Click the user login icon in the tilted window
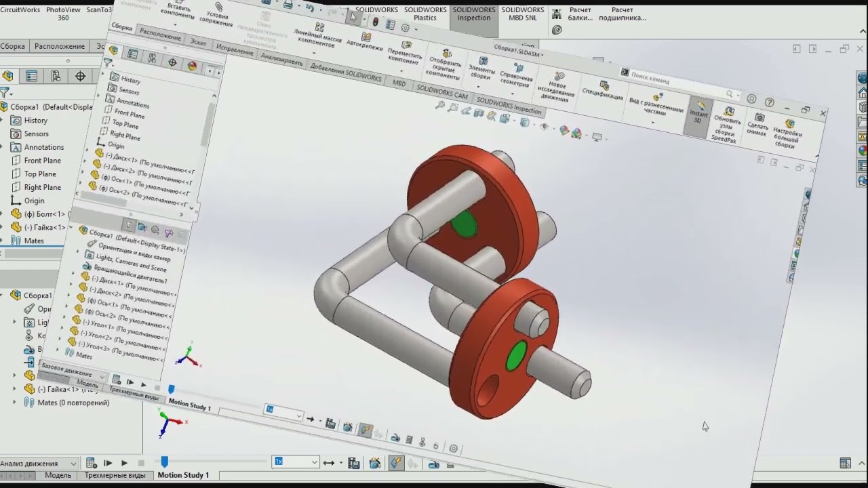The height and width of the screenshot is (488, 868). (x=751, y=99)
